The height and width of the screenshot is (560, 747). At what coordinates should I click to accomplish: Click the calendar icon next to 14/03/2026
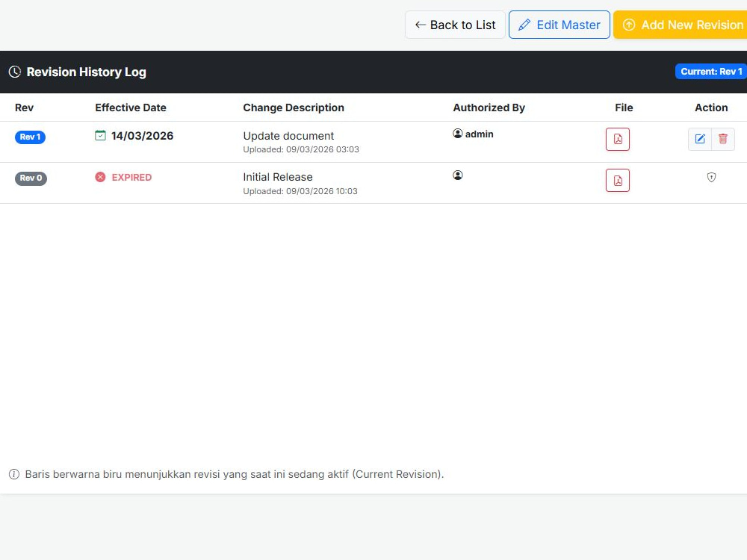click(x=100, y=136)
